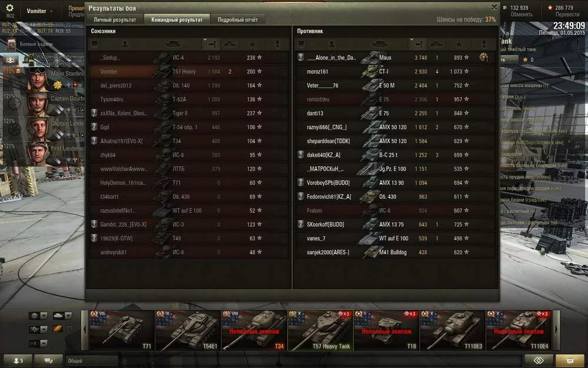The width and height of the screenshot is (588, 368).
Task: Expand the nation filter dropdown
Action: [38, 316]
